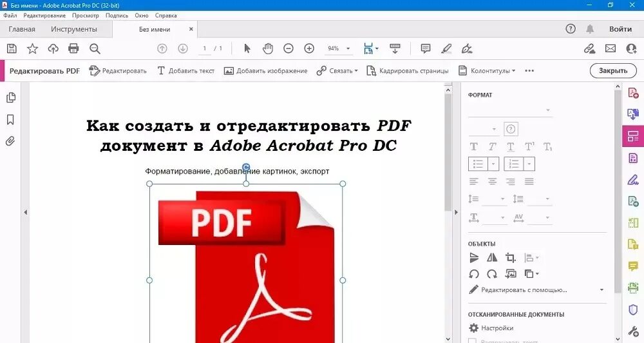Viewport: 644px width, 343px height.
Task: Upload file with cloud icon
Action: (x=53, y=48)
